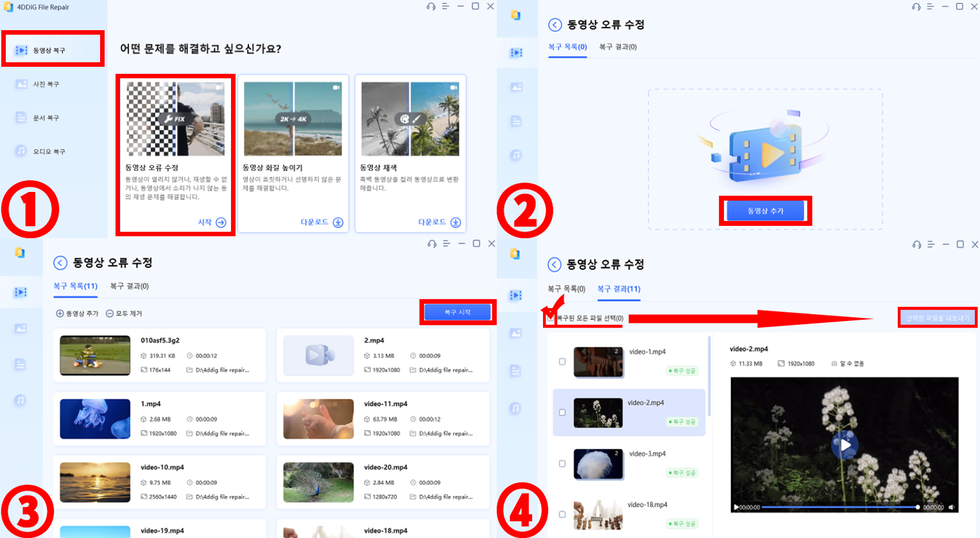The image size is (980, 538).
Task: Click headset icon in the 동영상 추가 window
Action: point(916,6)
